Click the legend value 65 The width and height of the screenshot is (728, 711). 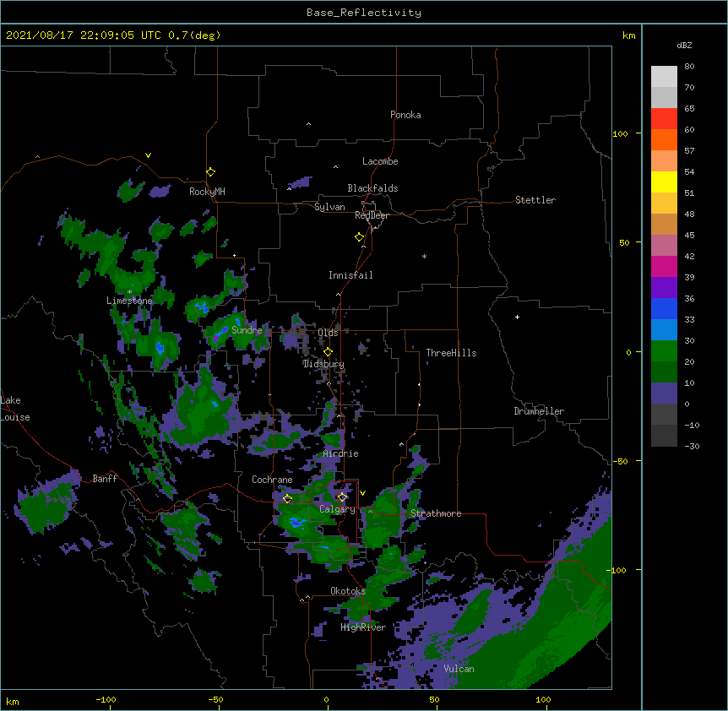pyautogui.click(x=689, y=108)
